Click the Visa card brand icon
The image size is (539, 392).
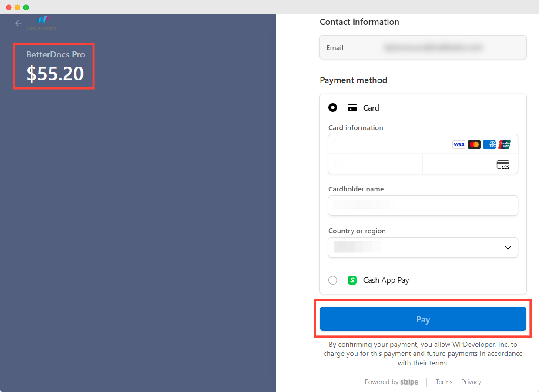coord(459,144)
